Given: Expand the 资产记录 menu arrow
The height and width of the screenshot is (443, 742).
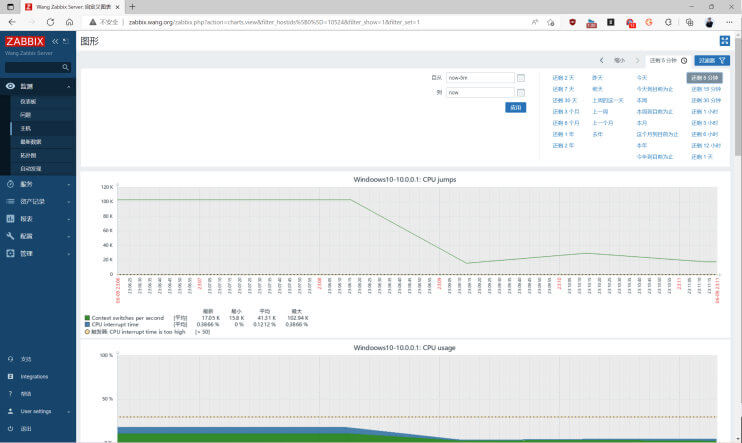Looking at the screenshot, I should point(69,202).
